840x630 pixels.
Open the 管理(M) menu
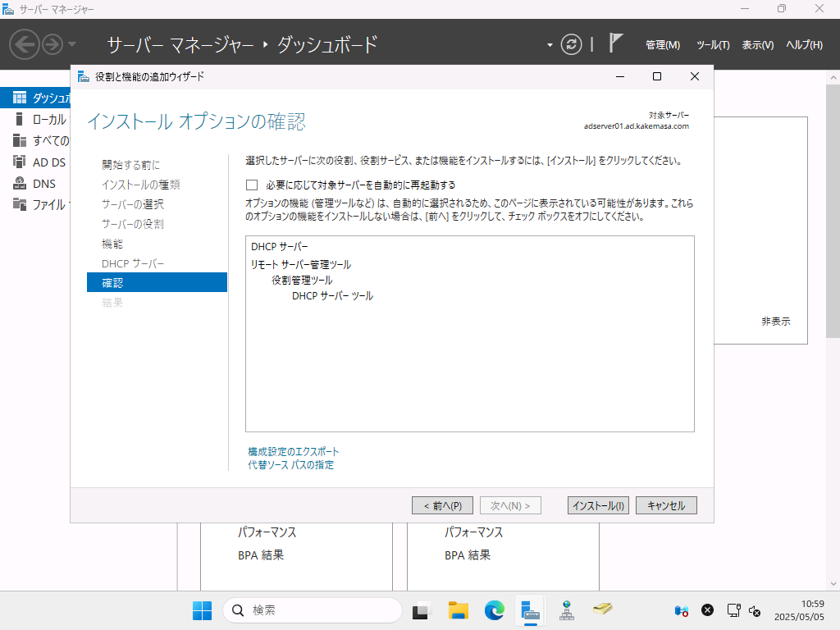click(663, 45)
